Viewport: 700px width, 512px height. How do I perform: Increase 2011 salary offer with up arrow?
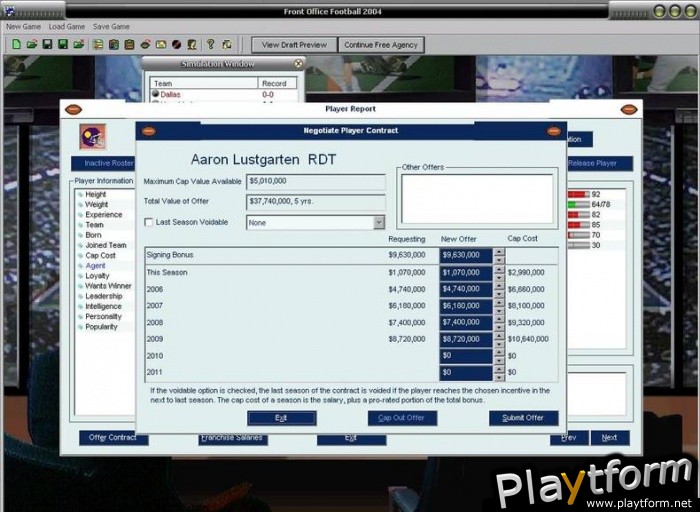499,369
